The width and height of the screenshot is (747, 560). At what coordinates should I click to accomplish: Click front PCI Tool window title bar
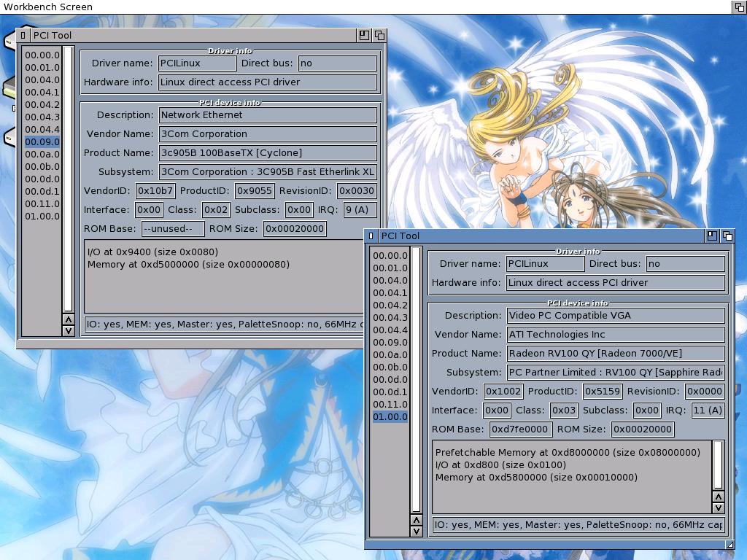541,236
